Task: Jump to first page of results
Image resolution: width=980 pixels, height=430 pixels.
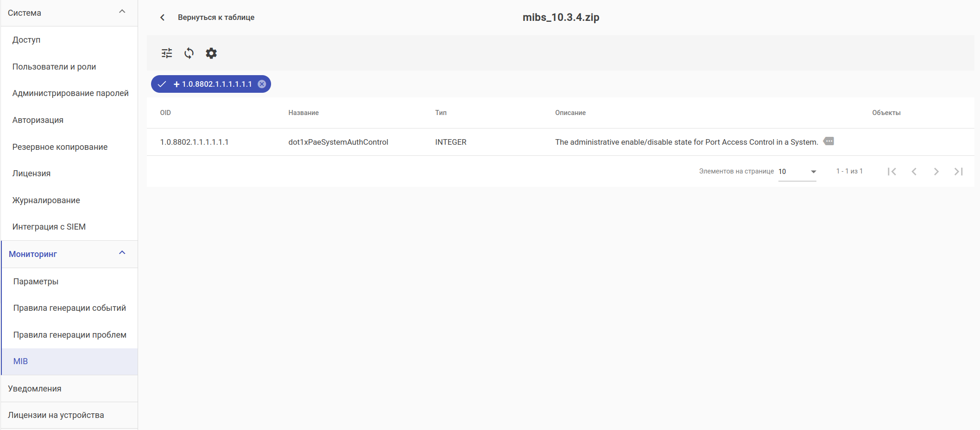Action: point(892,172)
